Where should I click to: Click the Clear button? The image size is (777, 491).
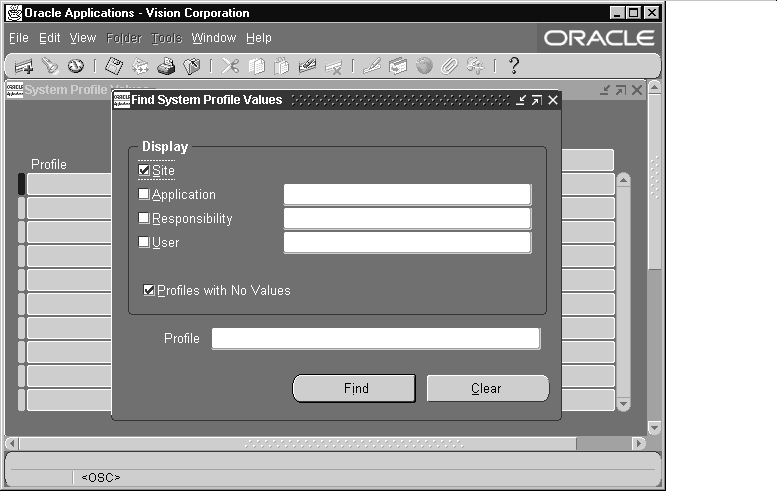(x=488, y=388)
